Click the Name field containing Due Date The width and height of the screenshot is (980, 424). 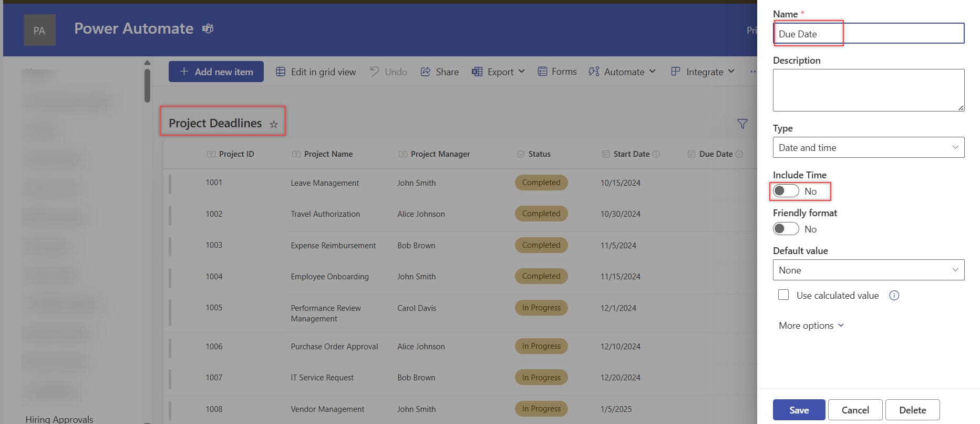869,34
